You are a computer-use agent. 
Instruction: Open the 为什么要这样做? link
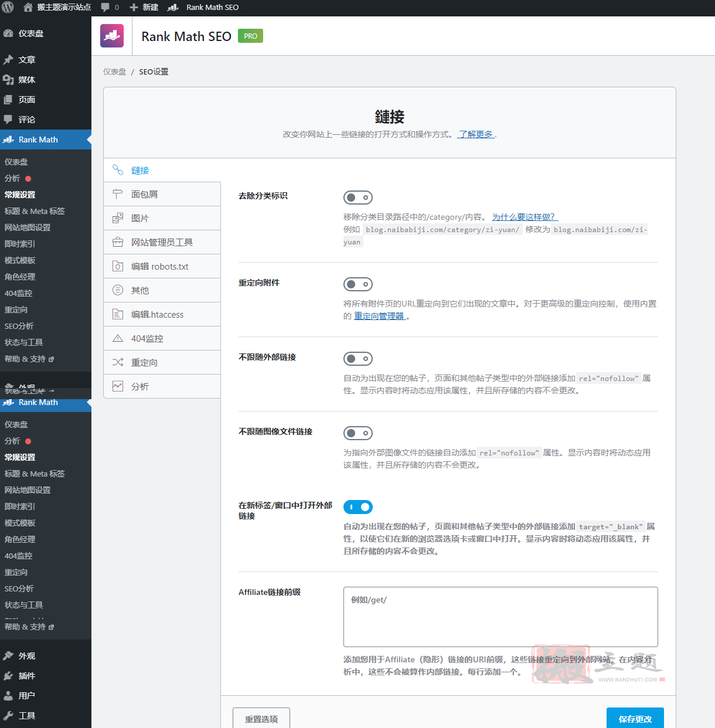click(x=525, y=217)
